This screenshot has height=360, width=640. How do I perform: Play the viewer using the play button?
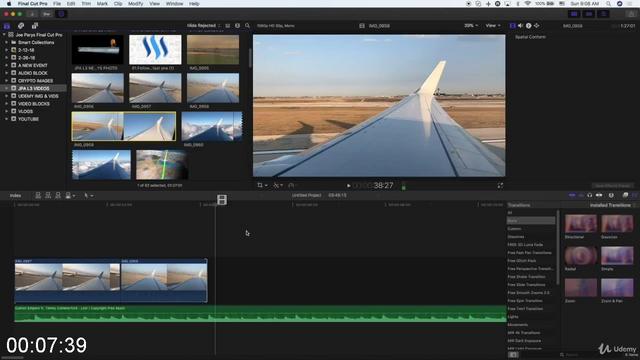(349, 186)
